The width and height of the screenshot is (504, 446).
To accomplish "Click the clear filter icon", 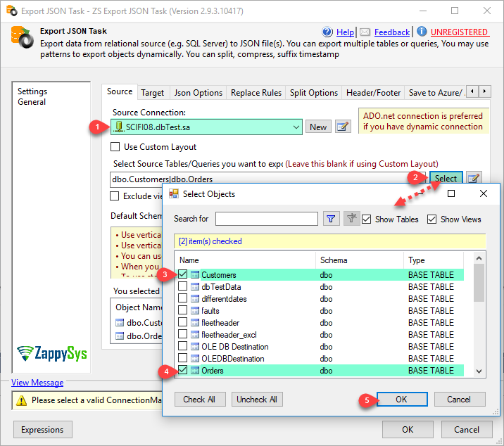I will [x=351, y=219].
